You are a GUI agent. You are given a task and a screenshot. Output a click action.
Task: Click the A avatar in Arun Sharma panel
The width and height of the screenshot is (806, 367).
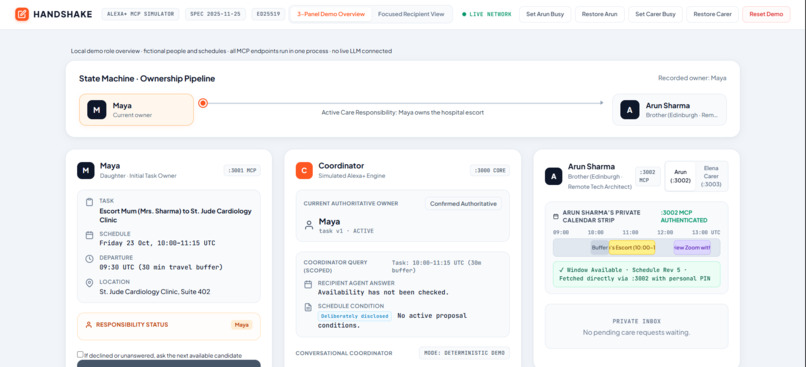554,176
